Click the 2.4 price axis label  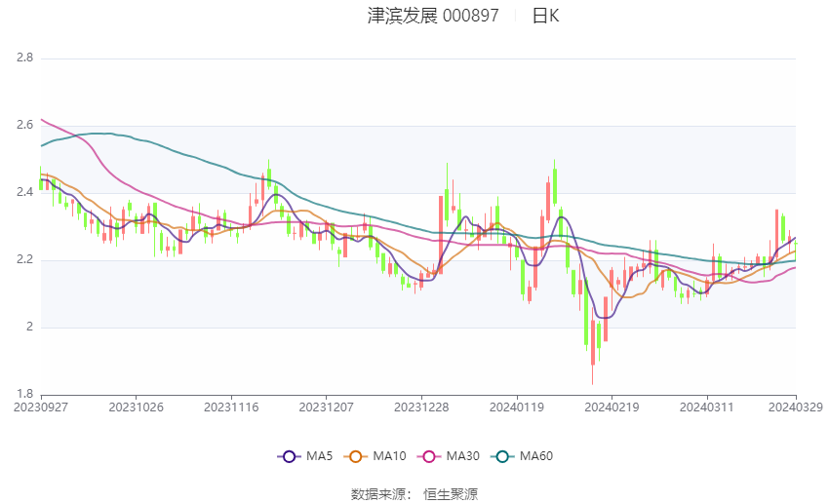pos(24,192)
